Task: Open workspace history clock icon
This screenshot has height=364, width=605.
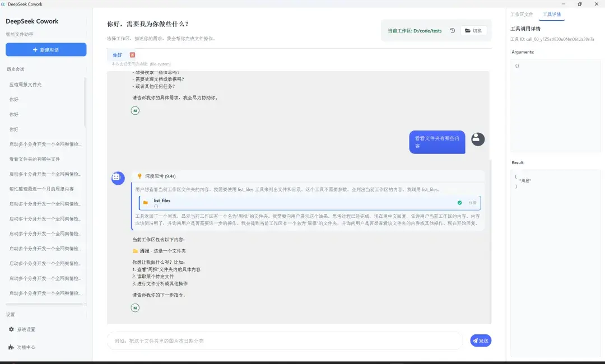Action: click(452, 30)
